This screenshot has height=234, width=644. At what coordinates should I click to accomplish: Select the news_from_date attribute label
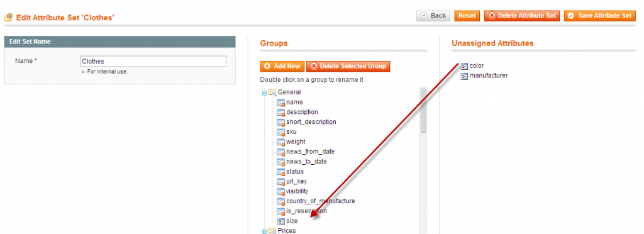(x=311, y=152)
